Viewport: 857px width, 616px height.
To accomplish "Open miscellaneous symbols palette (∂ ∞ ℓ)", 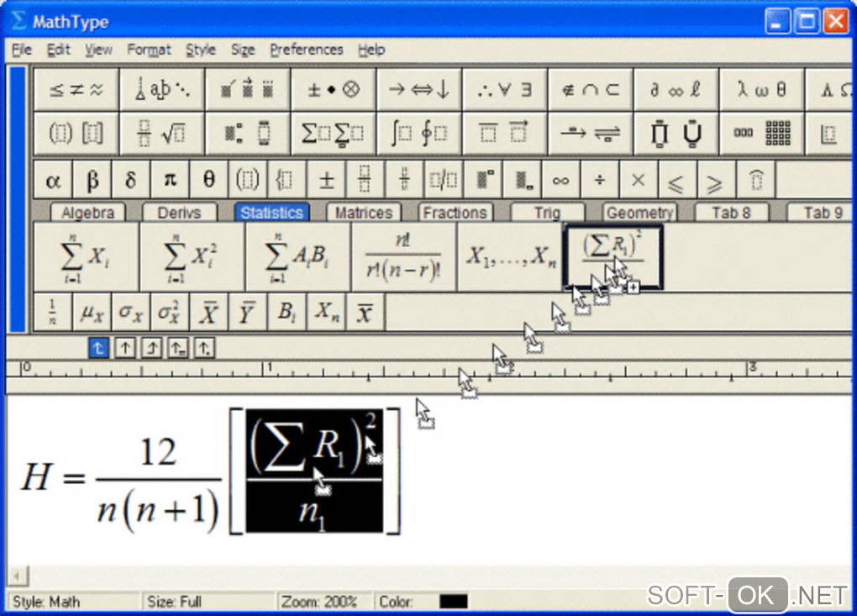I will [x=676, y=89].
